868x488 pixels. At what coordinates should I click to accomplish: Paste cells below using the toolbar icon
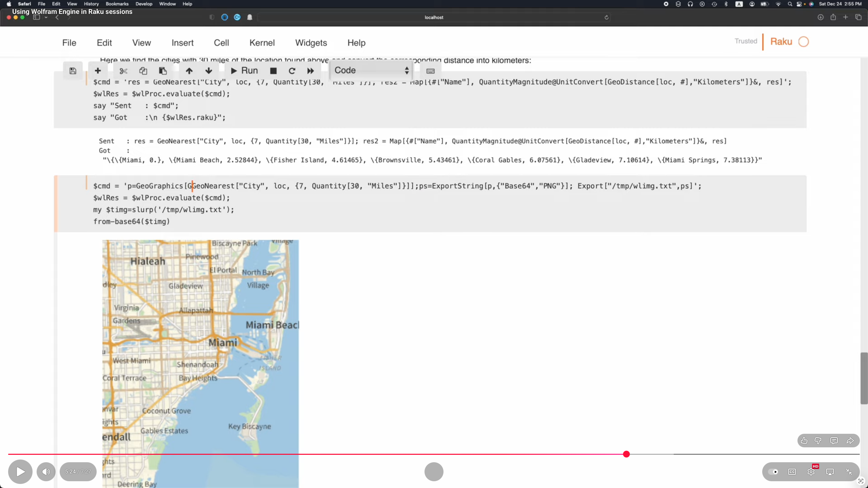pyautogui.click(x=163, y=71)
